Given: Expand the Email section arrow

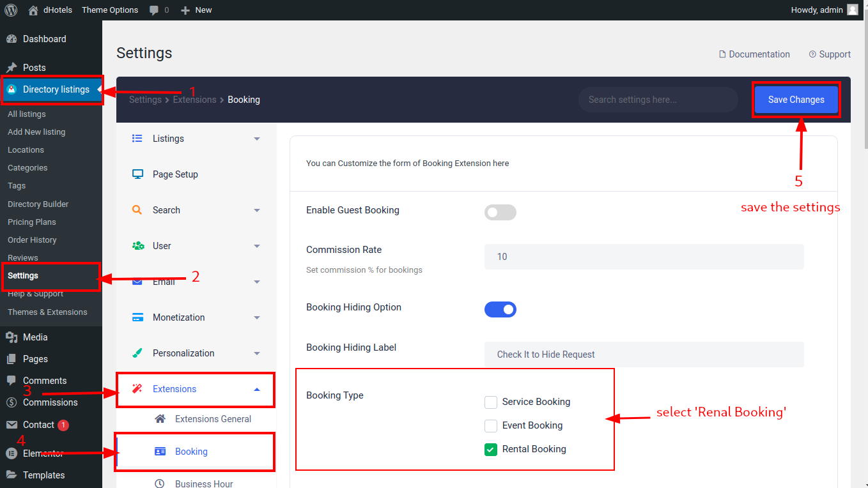Looking at the screenshot, I should click(257, 282).
